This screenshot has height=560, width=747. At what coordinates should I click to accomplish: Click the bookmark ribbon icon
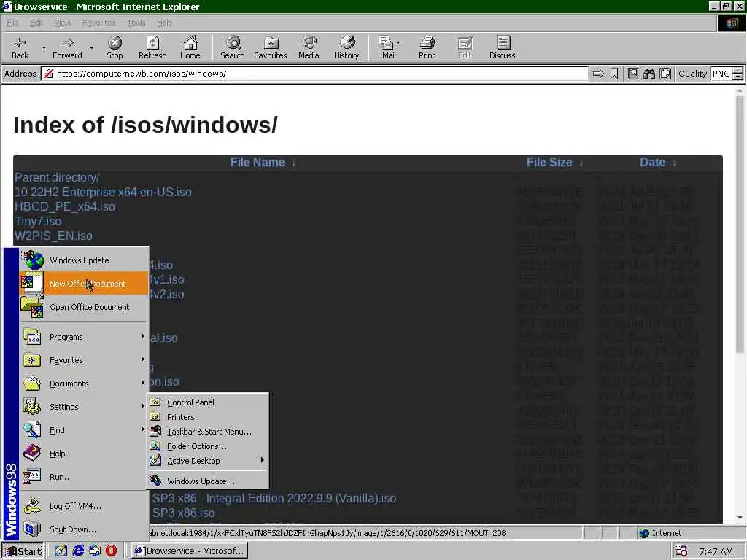(614, 74)
